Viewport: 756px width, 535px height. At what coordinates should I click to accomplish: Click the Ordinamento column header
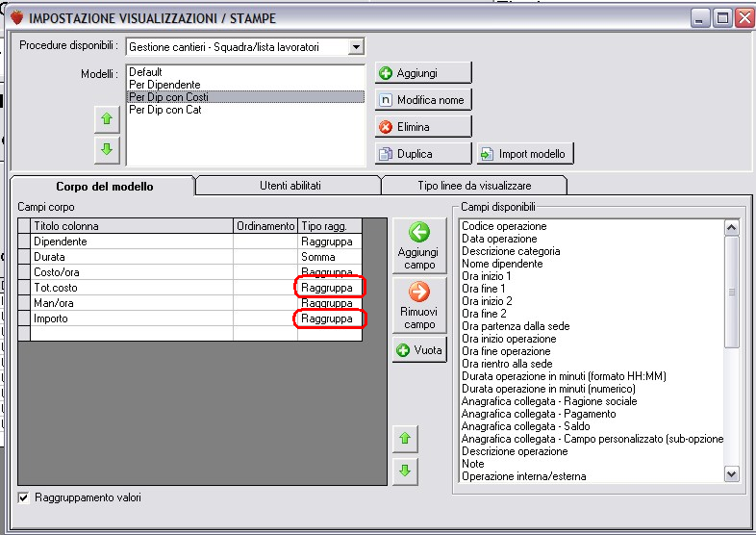(x=265, y=226)
